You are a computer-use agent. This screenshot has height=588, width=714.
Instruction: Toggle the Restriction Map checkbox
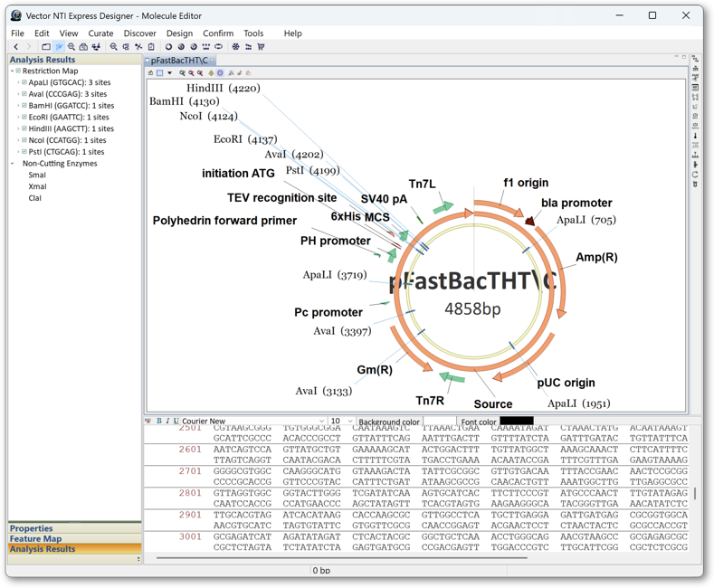click(x=19, y=71)
